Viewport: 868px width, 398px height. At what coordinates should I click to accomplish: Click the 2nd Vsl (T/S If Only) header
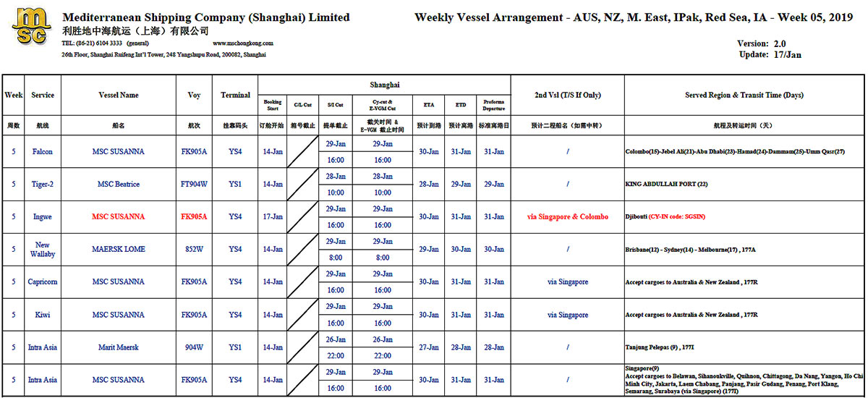[567, 95]
